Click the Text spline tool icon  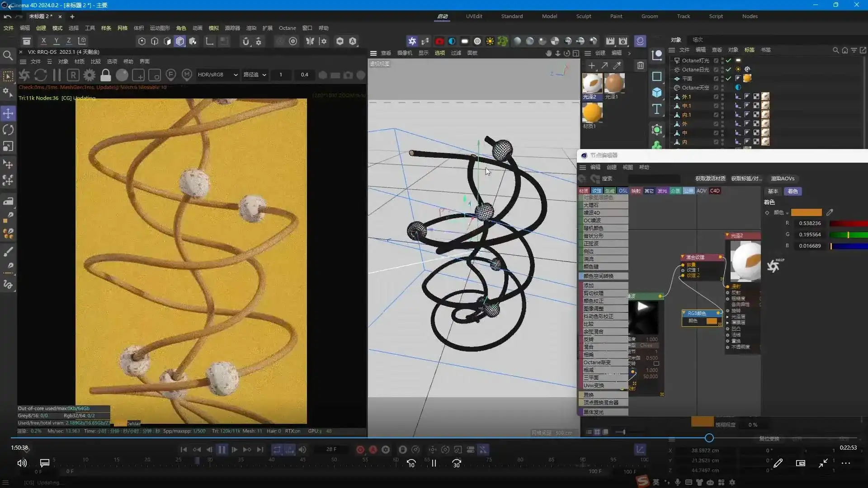(657, 109)
